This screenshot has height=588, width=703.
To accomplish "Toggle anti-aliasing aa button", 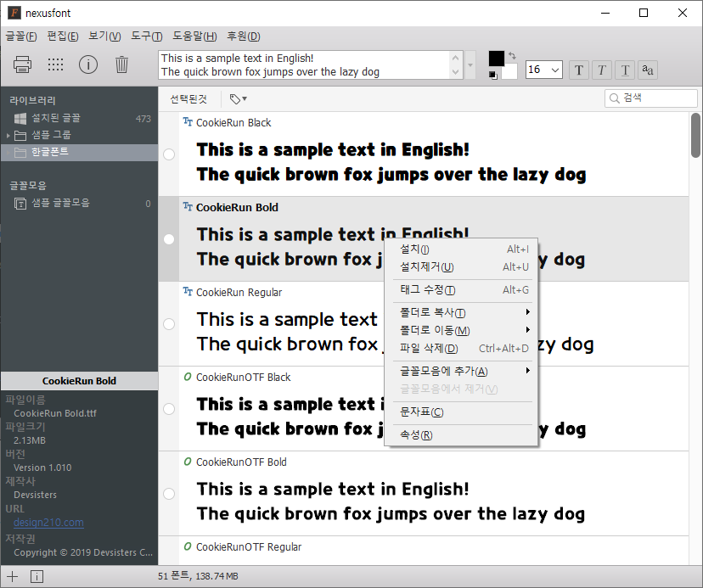I will (x=648, y=70).
